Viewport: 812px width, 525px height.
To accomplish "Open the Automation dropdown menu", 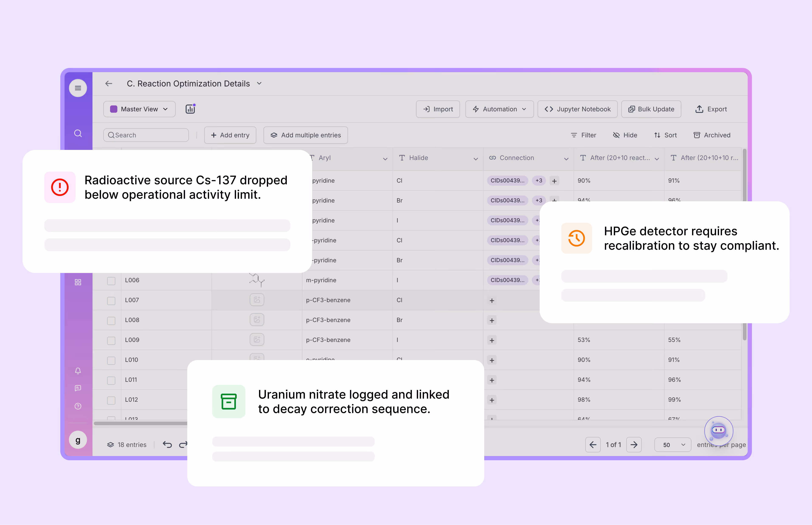I will point(499,109).
